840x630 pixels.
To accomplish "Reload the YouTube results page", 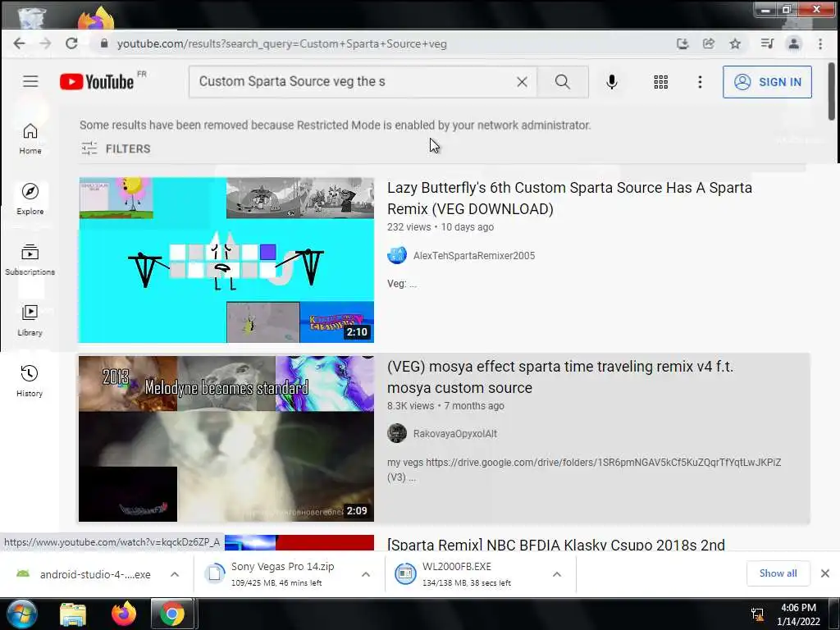I will pos(71,44).
